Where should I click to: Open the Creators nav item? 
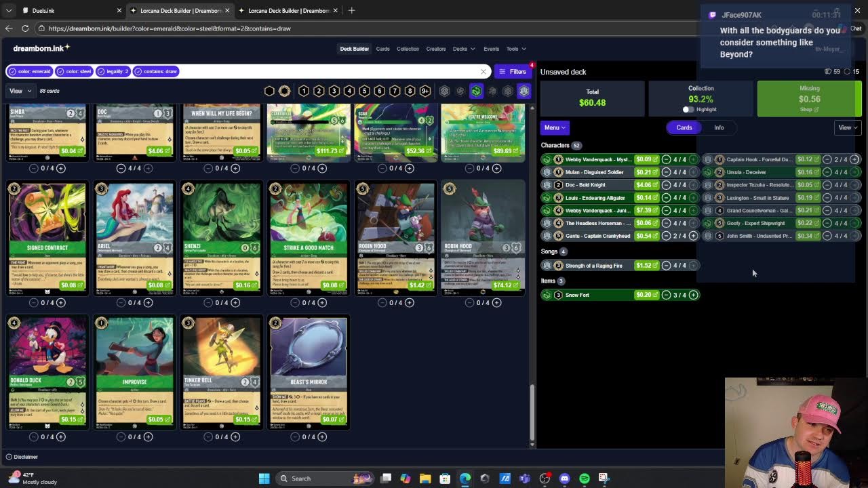click(x=435, y=49)
